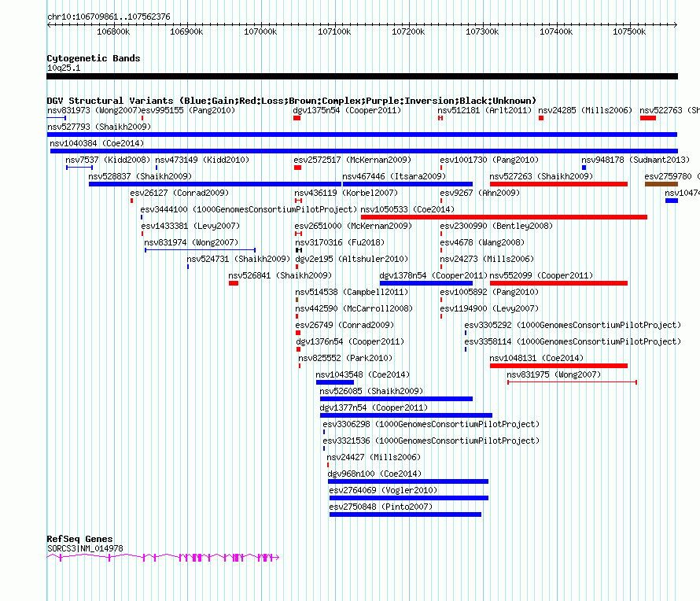700x601 pixels.
Task: Select dgv1378n54 (Cooper2011) blue bar
Action: 426,283
